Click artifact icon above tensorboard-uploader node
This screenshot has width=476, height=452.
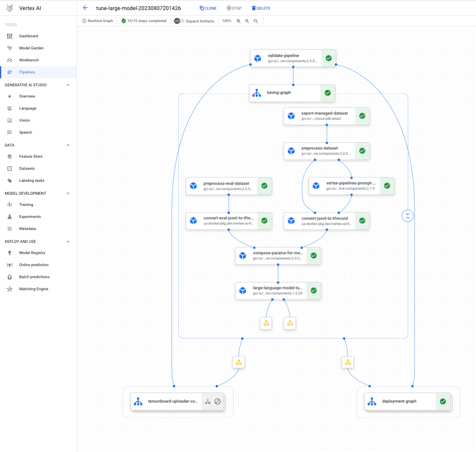pyautogui.click(x=239, y=362)
